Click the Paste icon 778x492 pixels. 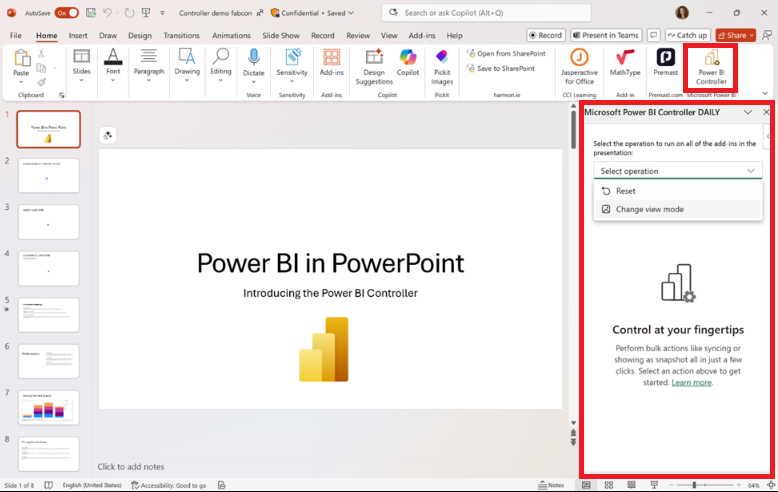(21, 59)
